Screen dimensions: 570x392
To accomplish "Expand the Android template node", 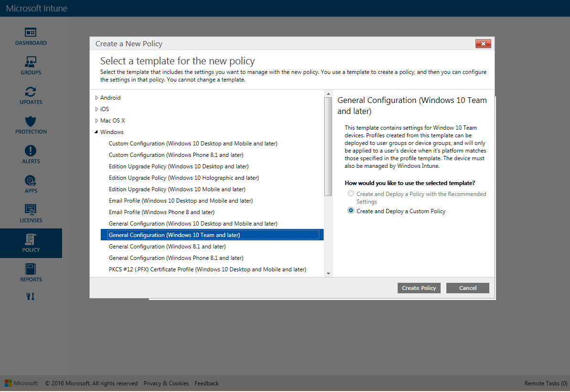I will click(x=97, y=98).
